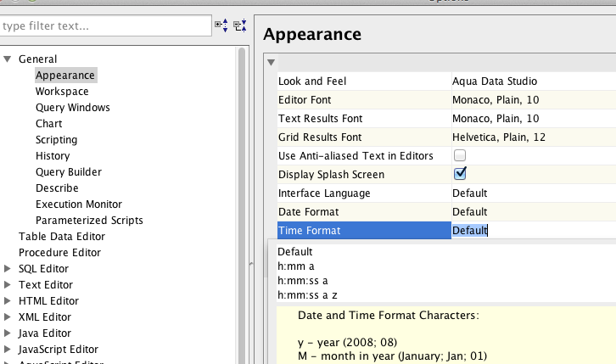Select XML Editor label in tree

click(x=45, y=316)
